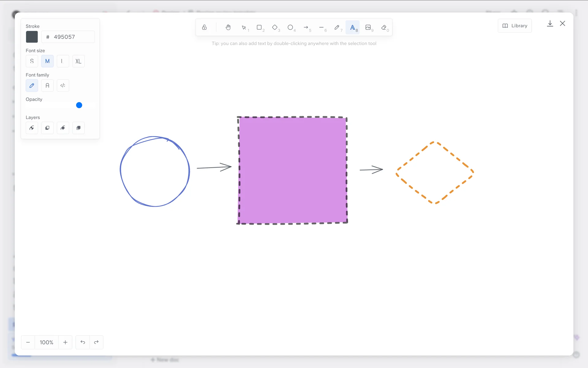
Task: Undo the last action
Action: (x=83, y=342)
